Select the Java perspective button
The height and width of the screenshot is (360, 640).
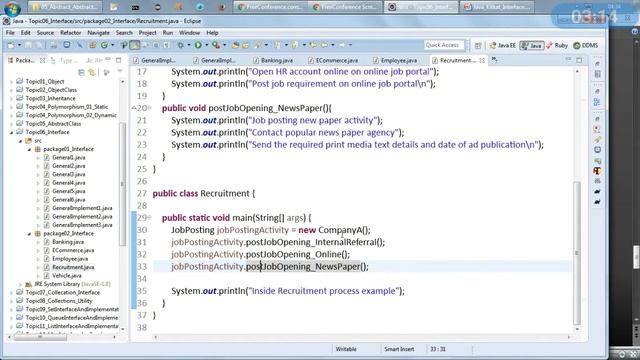[x=531, y=46]
